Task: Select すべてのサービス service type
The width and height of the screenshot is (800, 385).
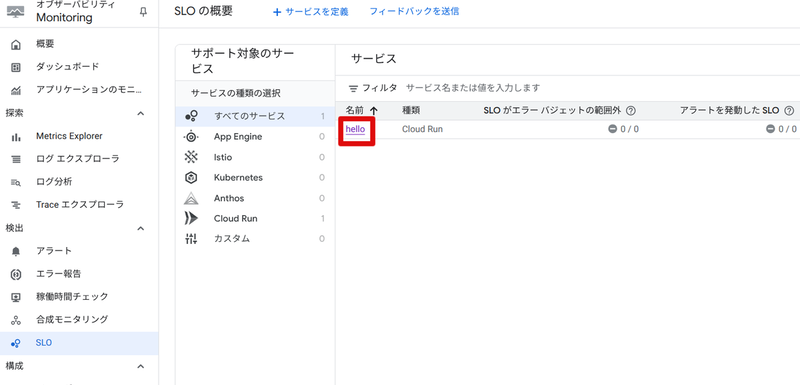Action: click(255, 116)
